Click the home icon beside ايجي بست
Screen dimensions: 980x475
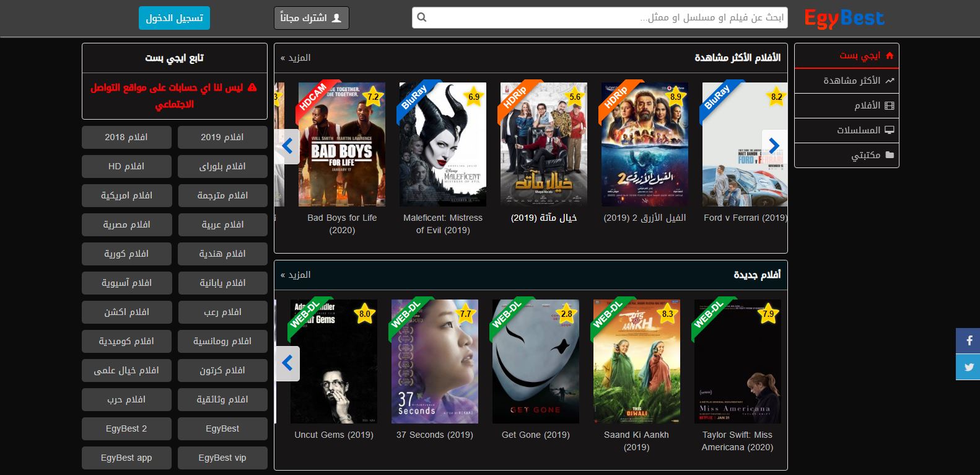(890, 55)
